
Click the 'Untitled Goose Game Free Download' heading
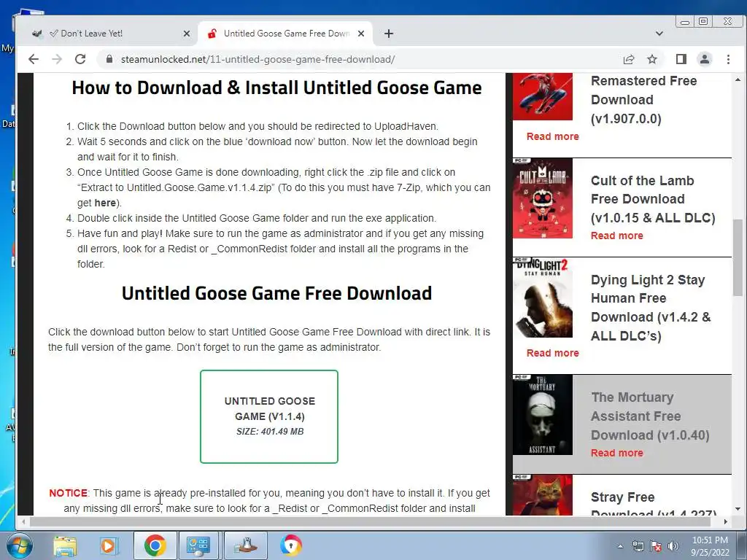pos(276,293)
